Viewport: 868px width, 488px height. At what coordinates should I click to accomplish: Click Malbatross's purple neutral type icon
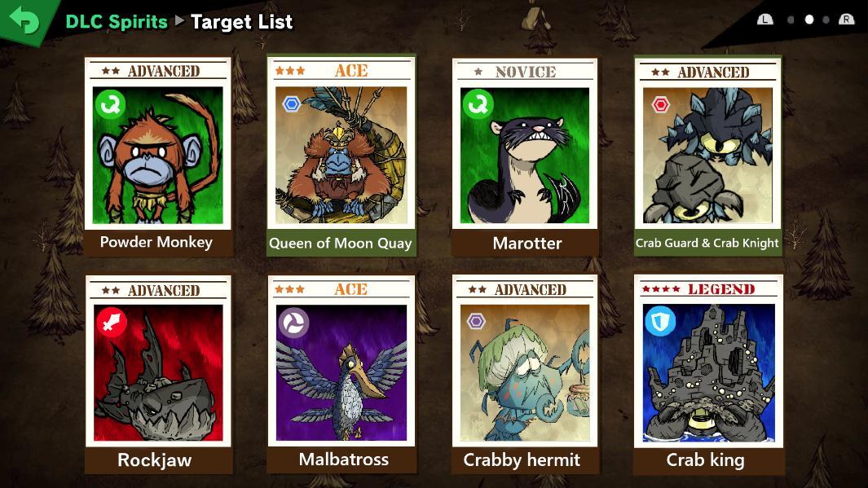pos(293,323)
